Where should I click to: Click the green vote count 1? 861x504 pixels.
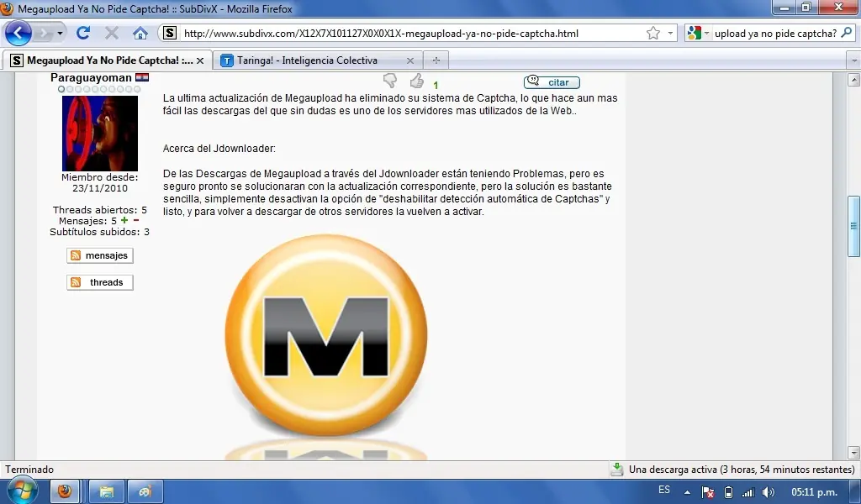(x=436, y=86)
